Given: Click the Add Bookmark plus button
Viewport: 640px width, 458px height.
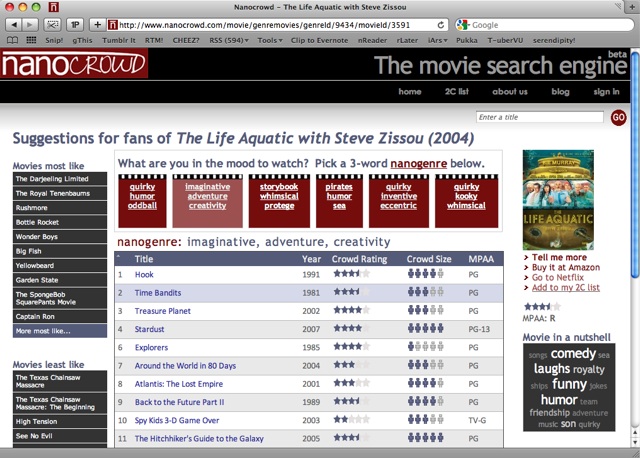Looking at the screenshot, I should tap(98, 25).
